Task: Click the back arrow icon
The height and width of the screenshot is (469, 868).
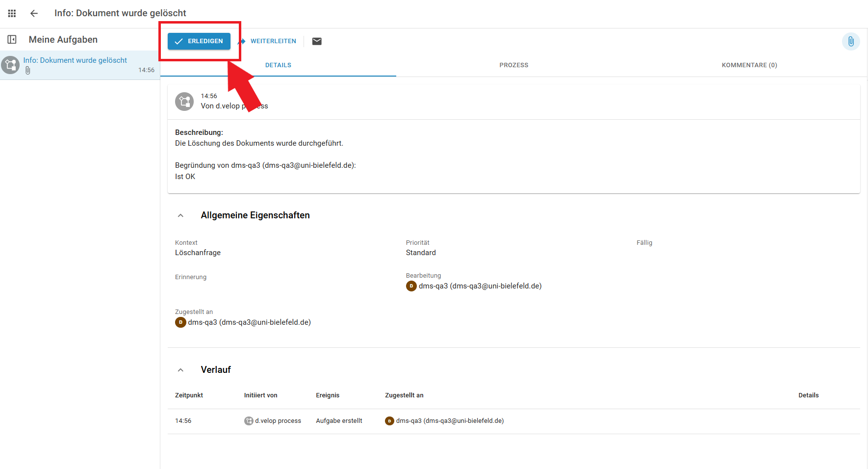Action: pyautogui.click(x=34, y=13)
